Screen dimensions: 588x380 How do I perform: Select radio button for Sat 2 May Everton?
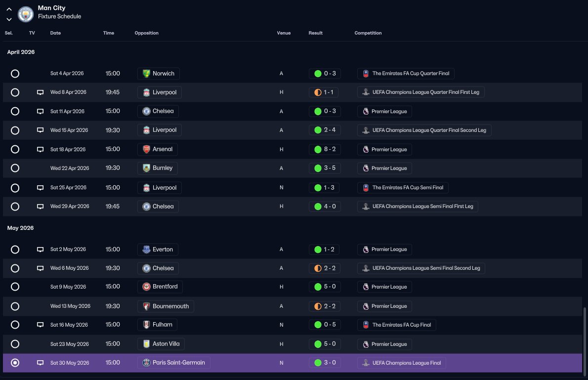(x=15, y=250)
